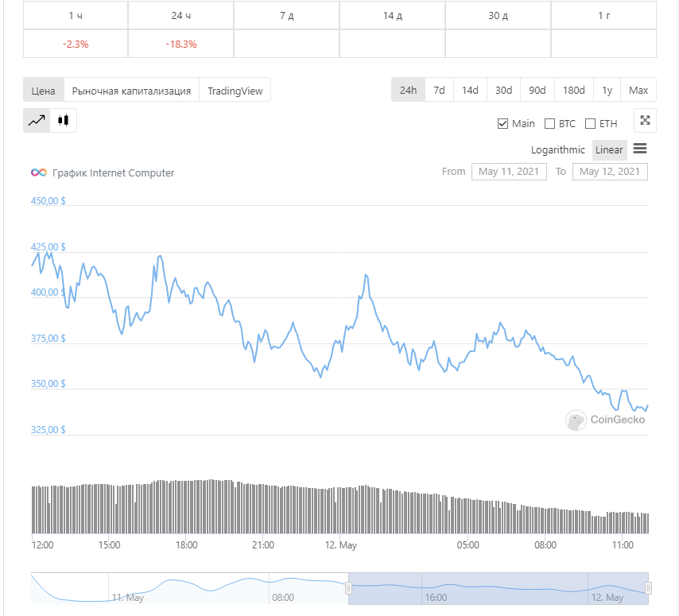
Task: Enable the BTC comparison checkbox
Action: (549, 124)
